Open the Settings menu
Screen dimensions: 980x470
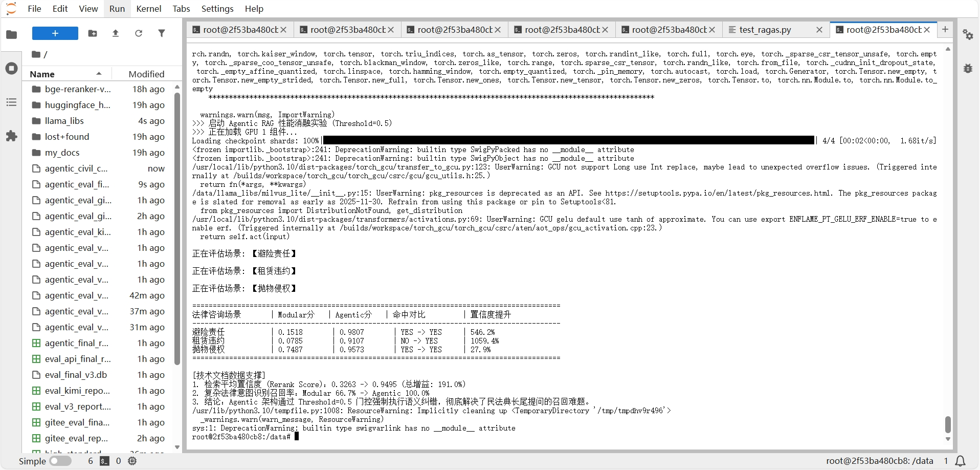217,9
